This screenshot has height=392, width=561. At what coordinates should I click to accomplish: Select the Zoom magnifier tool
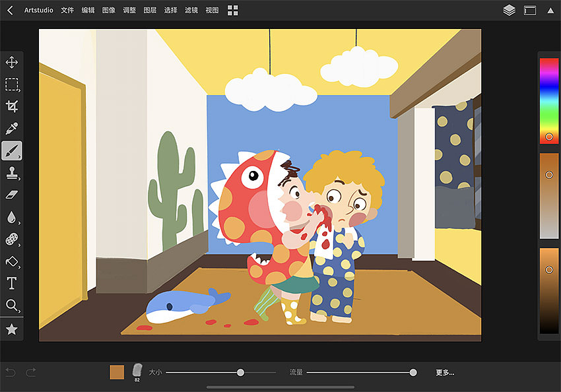(x=11, y=306)
